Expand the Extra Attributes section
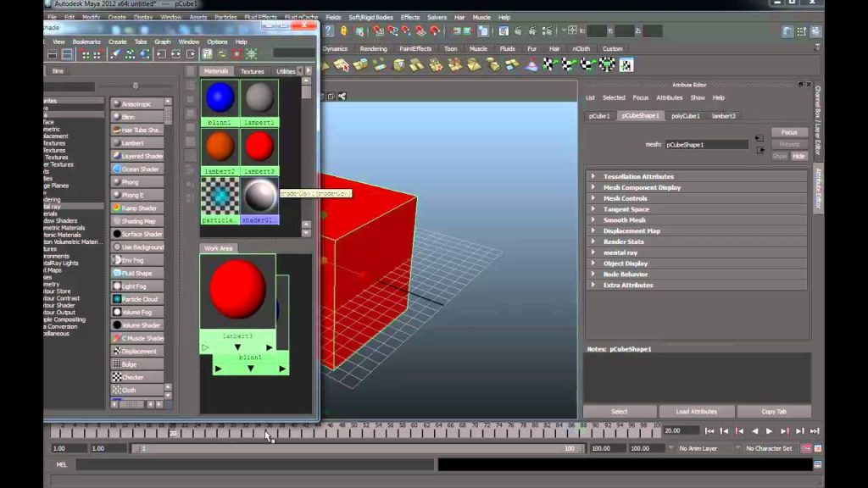This screenshot has width=868, height=488. 697,285
